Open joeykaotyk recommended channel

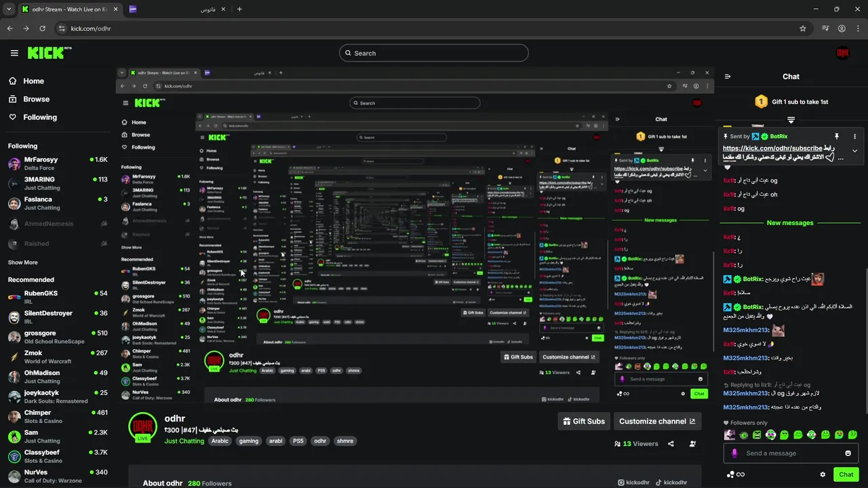pos(58,396)
